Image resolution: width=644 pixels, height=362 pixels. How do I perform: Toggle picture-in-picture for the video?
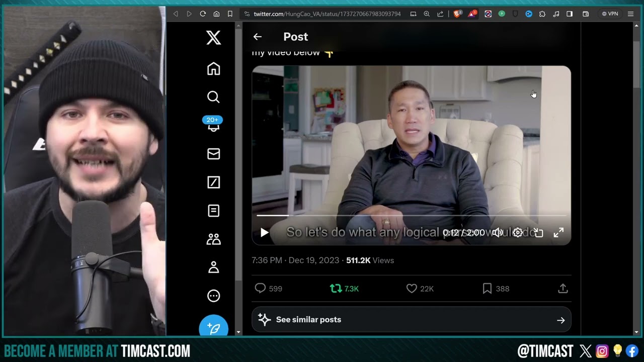538,232
